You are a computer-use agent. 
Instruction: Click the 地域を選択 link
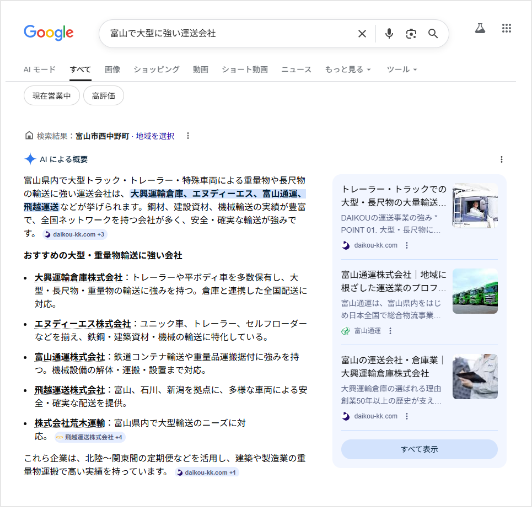(155, 136)
